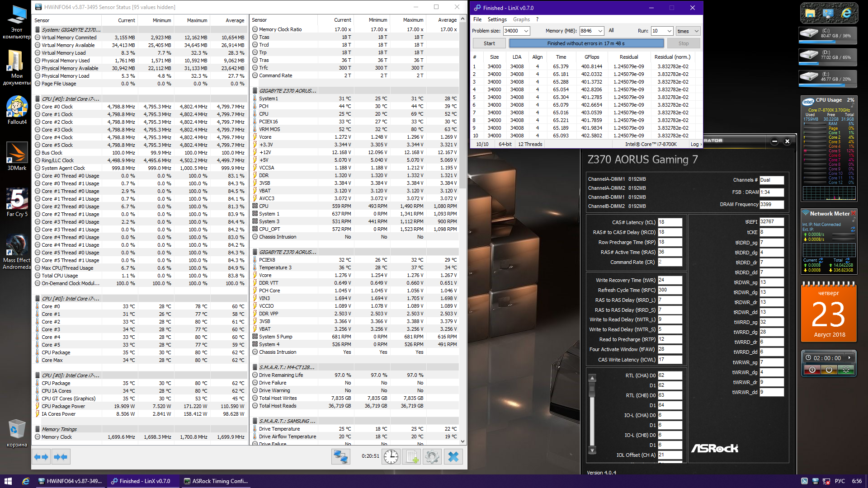Open the Graphs menu in LinX
Image resolution: width=868 pixels, height=488 pixels.
521,19
